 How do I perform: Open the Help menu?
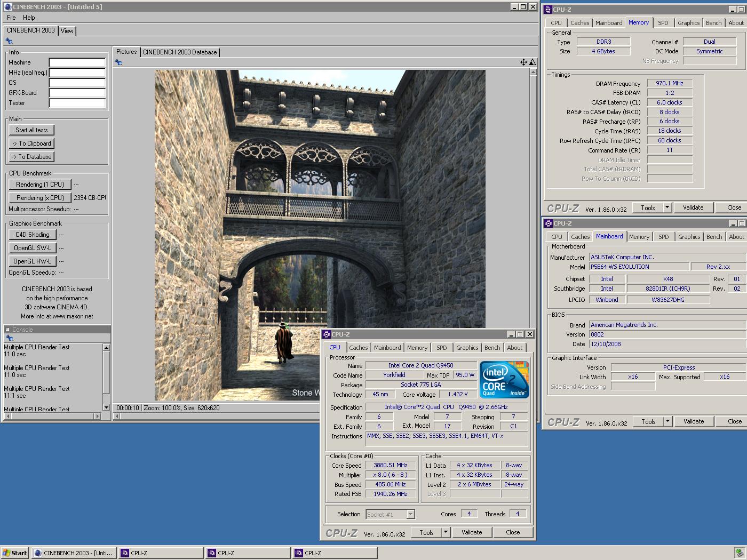29,18
